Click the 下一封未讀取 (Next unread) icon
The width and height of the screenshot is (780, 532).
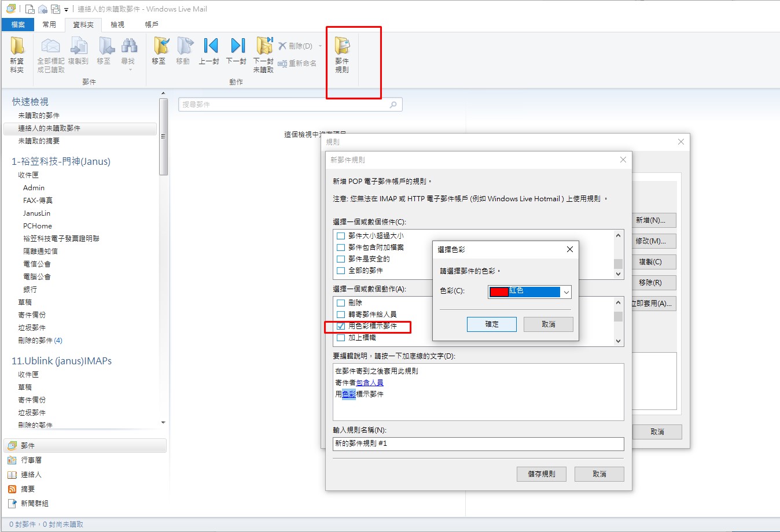point(263,47)
